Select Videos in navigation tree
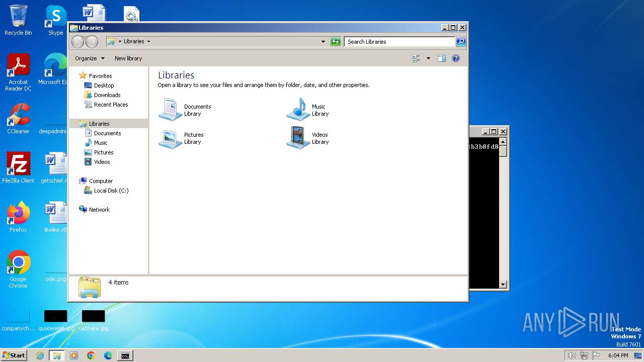 tap(102, 162)
